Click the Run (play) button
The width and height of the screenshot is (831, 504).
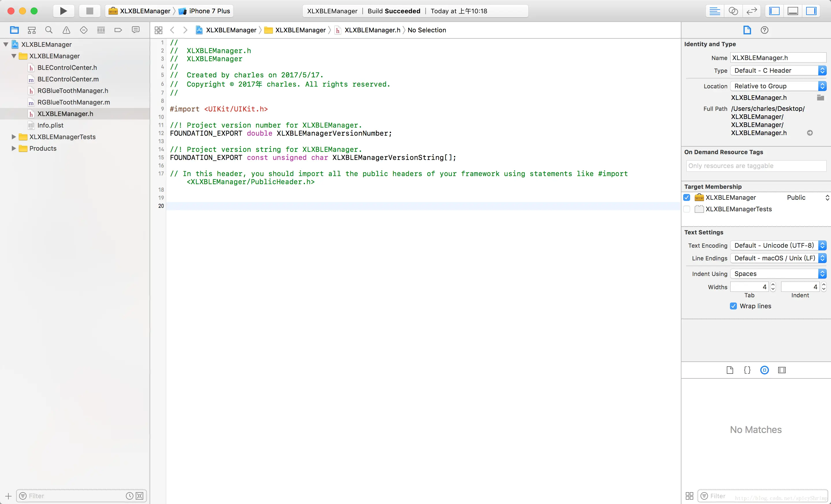(x=64, y=11)
